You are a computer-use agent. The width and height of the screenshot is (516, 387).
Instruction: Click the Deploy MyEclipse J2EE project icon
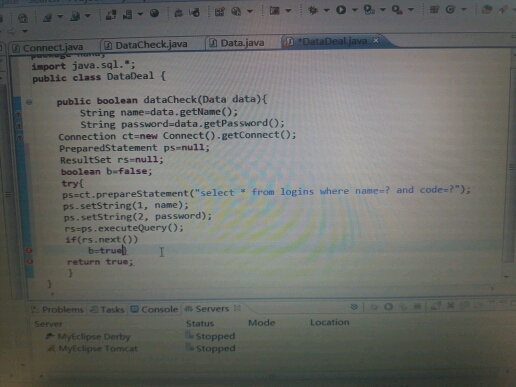pos(111,14)
